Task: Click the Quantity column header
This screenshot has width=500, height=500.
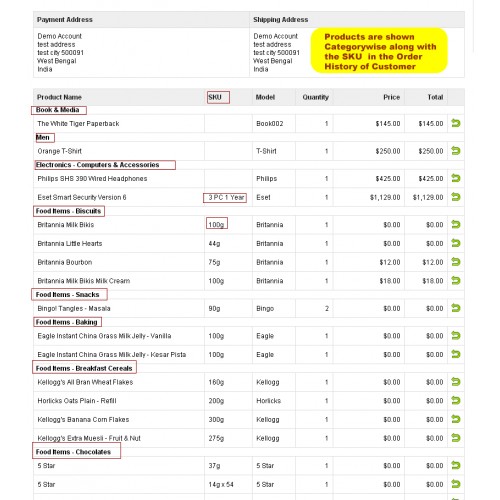Action: 316,97
